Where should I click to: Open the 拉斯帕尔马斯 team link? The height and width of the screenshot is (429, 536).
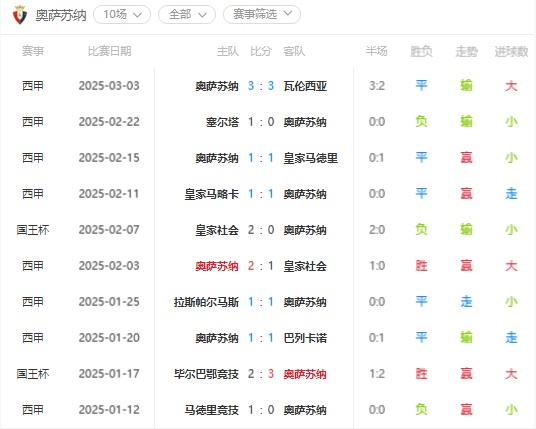pyautogui.click(x=206, y=302)
